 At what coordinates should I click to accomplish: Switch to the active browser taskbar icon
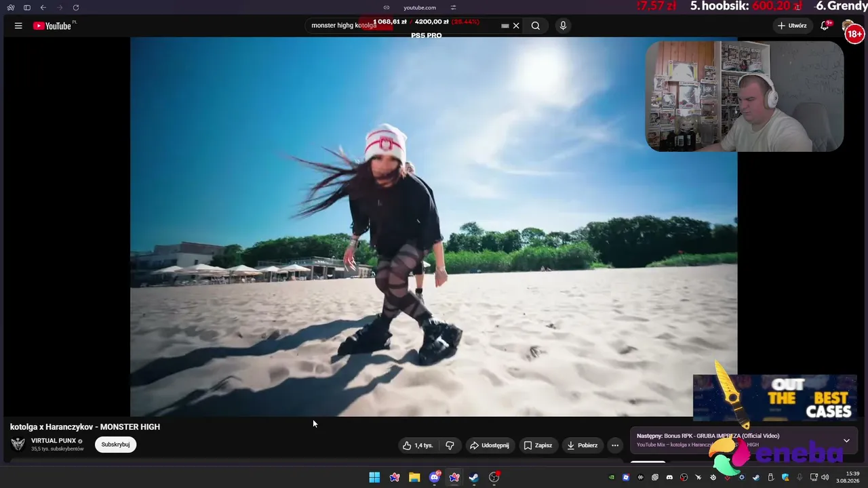pyautogui.click(x=454, y=477)
